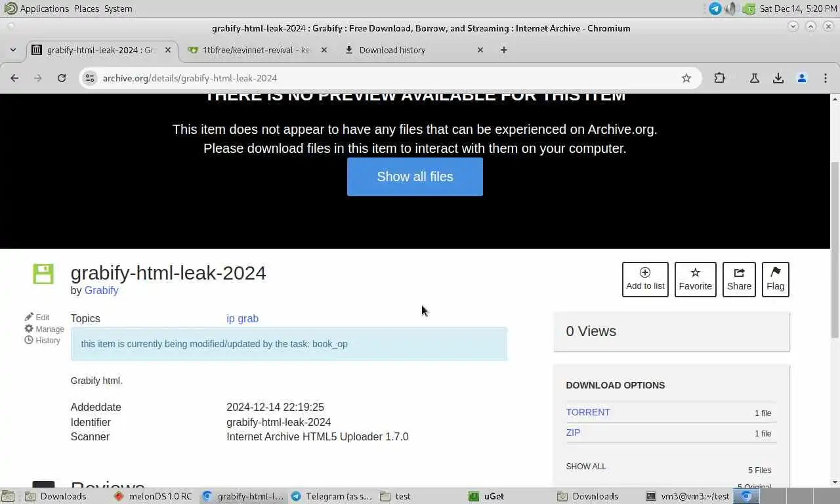The width and height of the screenshot is (840, 504).
Task: Switch to the uGet taskbar window
Action: (x=509, y=496)
